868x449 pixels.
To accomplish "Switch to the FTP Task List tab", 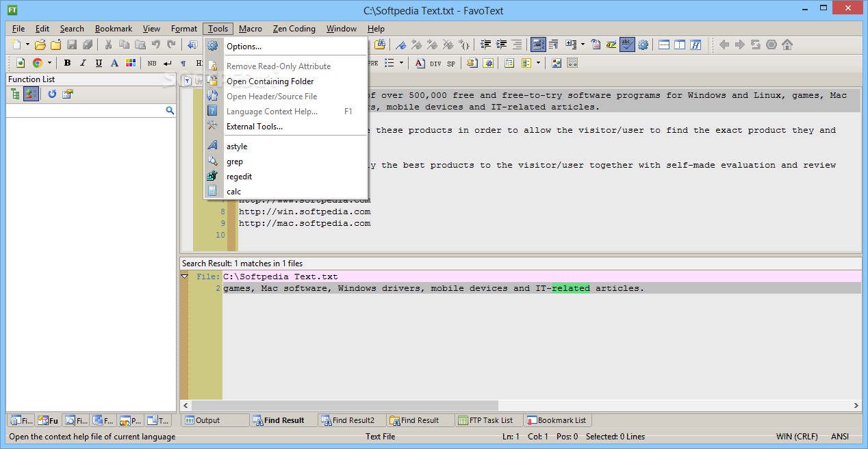I will (489, 420).
